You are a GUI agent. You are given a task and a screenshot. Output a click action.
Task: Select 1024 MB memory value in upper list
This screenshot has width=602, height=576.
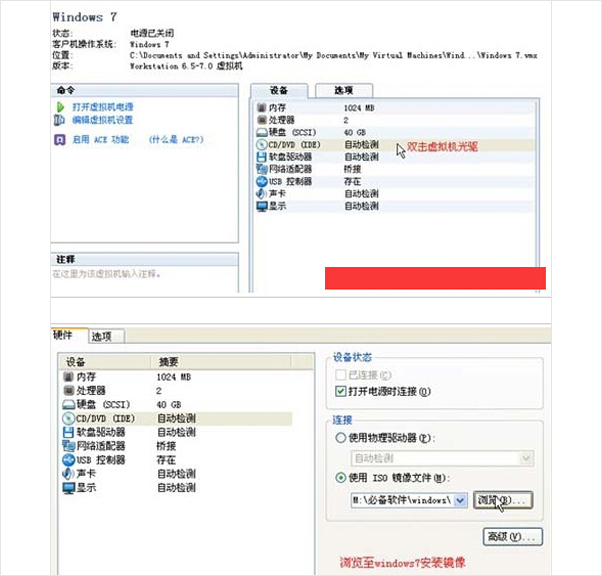point(359,108)
